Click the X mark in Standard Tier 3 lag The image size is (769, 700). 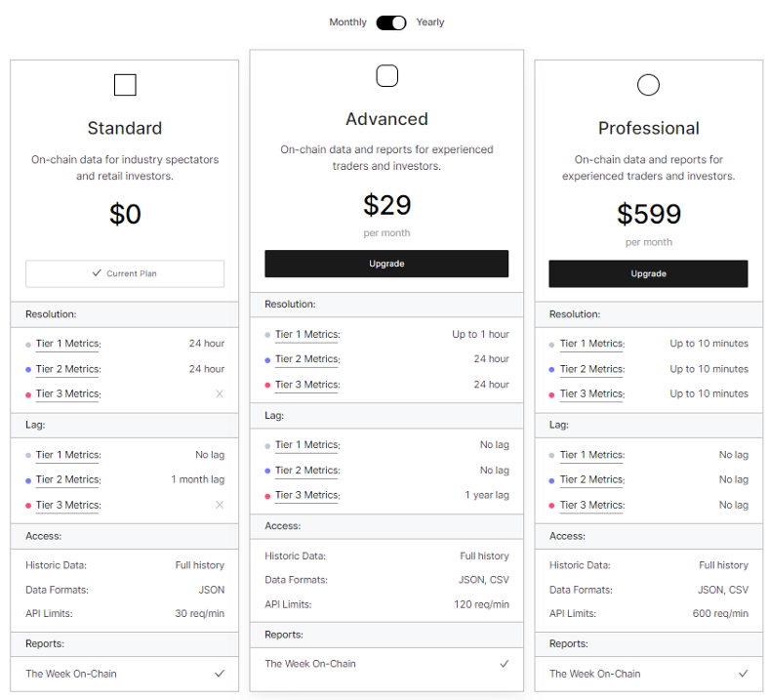tap(220, 505)
